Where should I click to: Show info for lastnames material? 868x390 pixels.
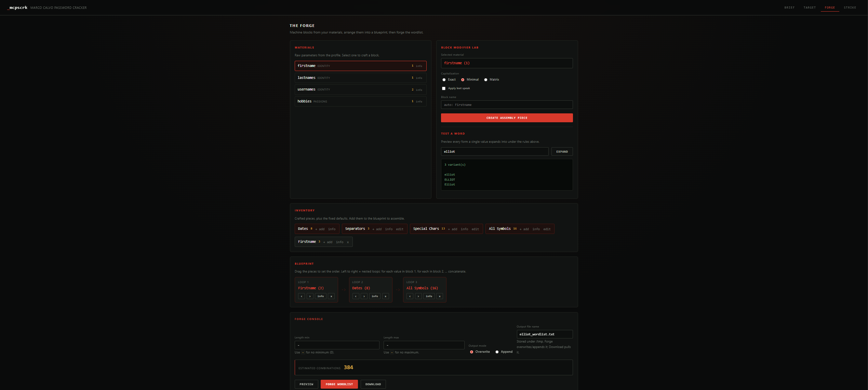(419, 78)
